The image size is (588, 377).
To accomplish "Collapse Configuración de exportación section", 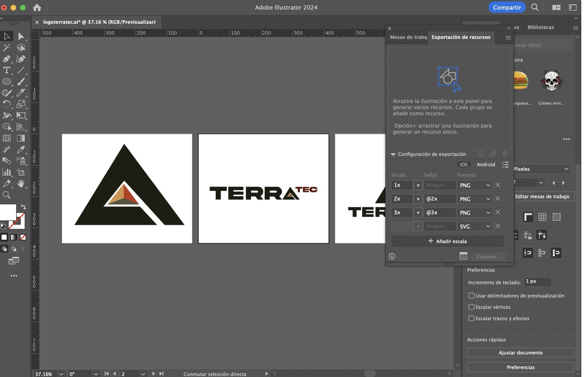I will tap(393, 154).
